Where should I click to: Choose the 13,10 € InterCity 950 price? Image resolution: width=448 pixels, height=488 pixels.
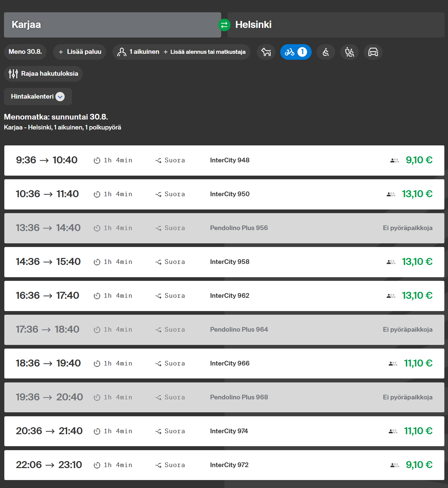click(417, 194)
